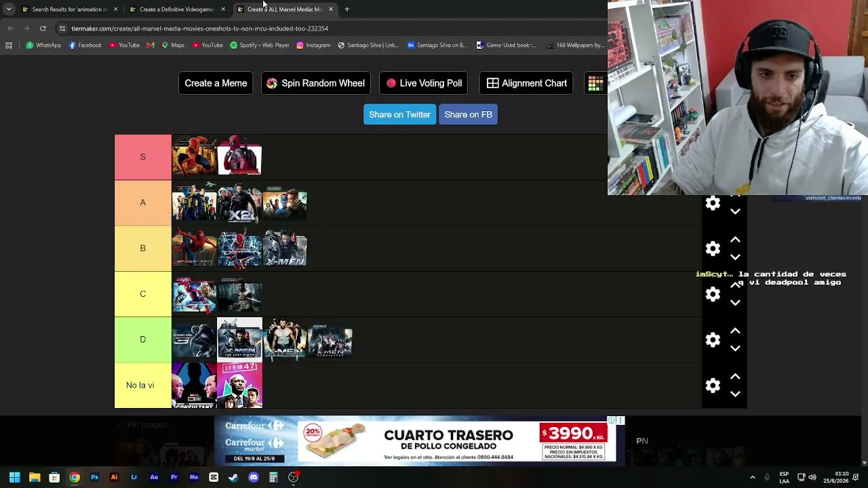Move the C tier row down
Viewport: 868px width, 488px height.
coord(735,302)
